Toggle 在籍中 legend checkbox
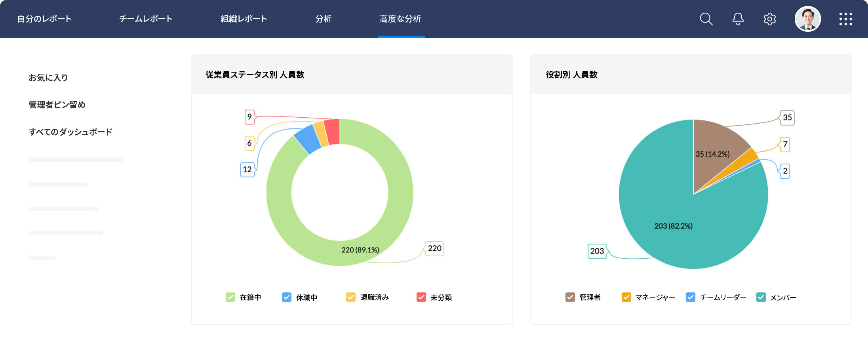This screenshot has width=868, height=355. (230, 297)
